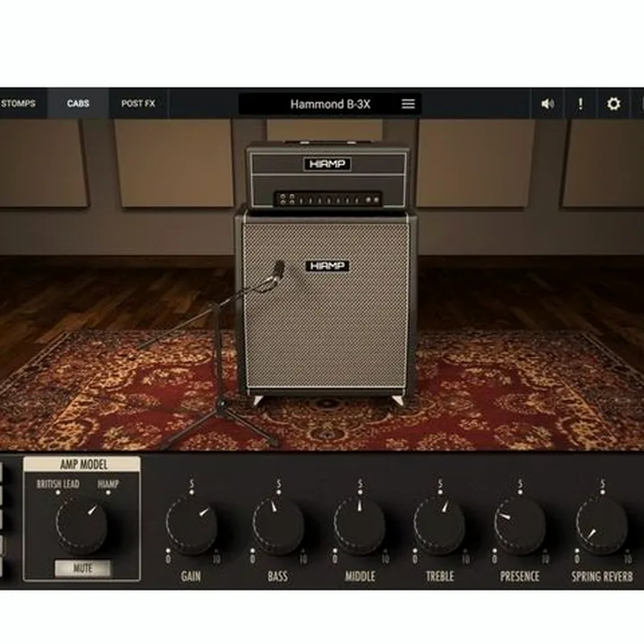The height and width of the screenshot is (644, 644).
Task: Click the TREBLE knob
Action: pyautogui.click(x=439, y=525)
